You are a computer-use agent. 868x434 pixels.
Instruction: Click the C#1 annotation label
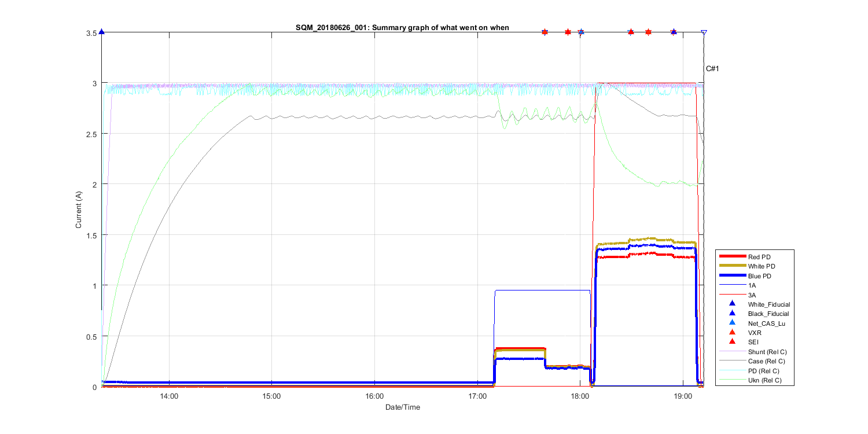(x=712, y=69)
